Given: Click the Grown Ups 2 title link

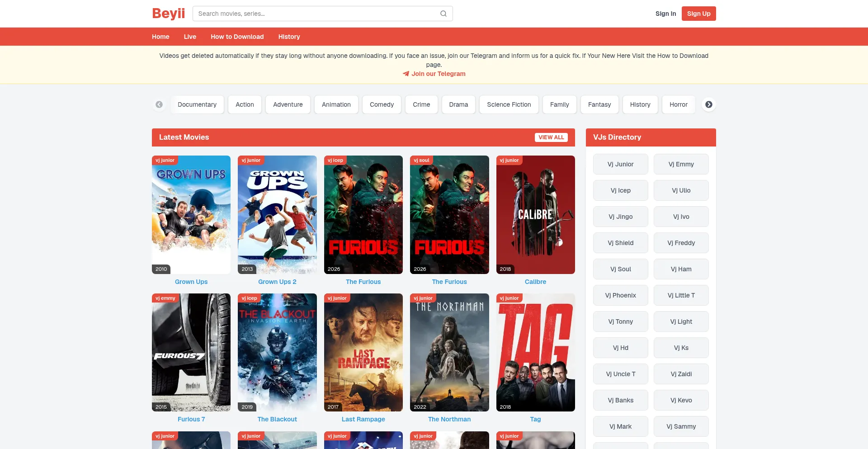Looking at the screenshot, I should [277, 282].
